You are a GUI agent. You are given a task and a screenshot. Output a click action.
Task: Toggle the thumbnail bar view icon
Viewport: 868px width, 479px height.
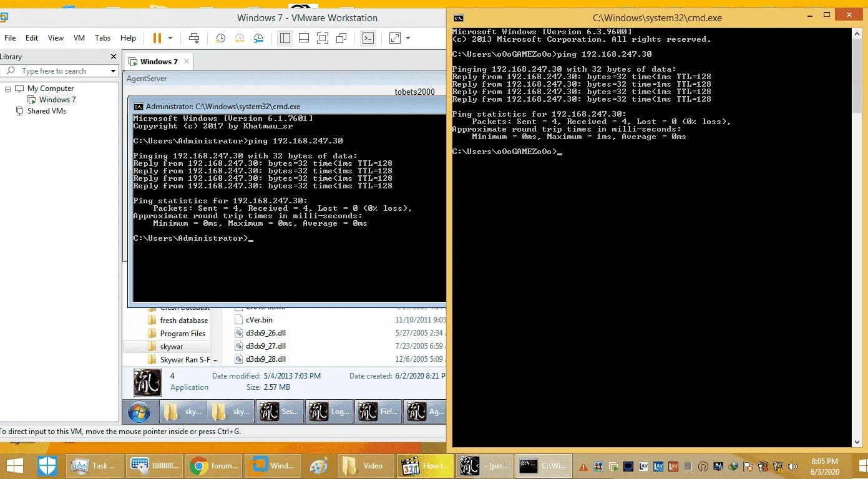(304, 38)
